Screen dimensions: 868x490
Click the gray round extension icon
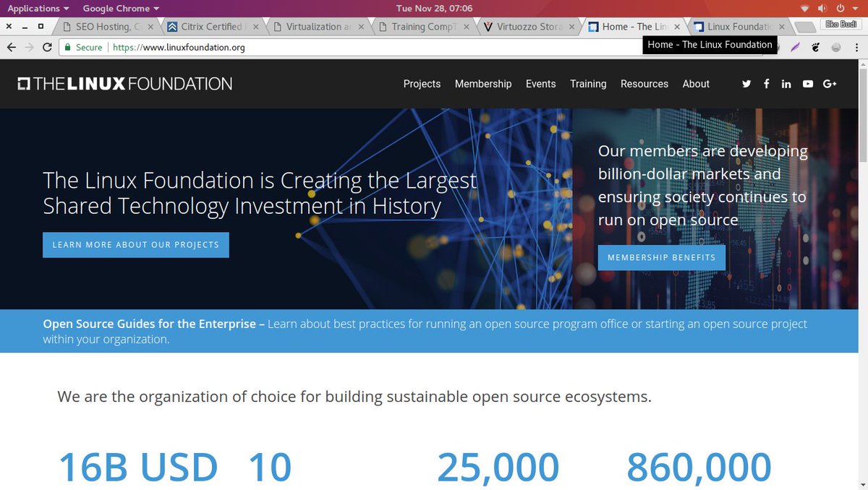[x=836, y=47]
